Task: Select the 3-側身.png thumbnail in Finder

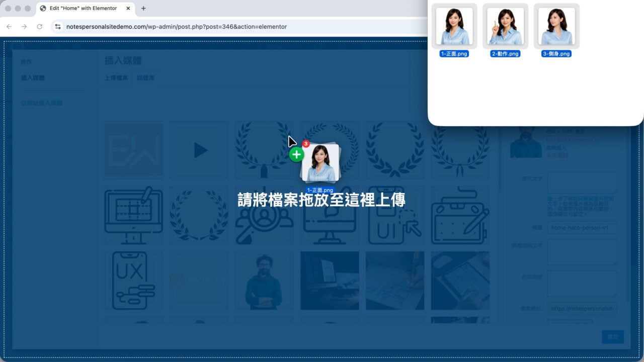Action: coord(556,26)
